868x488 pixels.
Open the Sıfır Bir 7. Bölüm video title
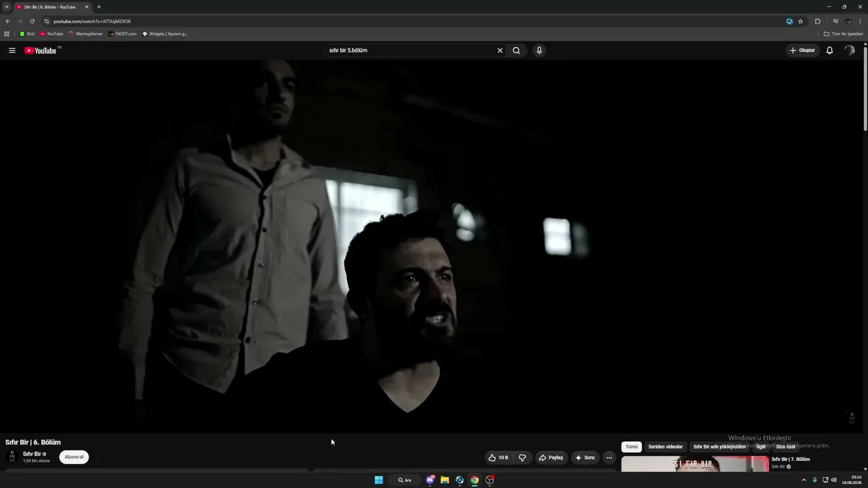(791, 460)
